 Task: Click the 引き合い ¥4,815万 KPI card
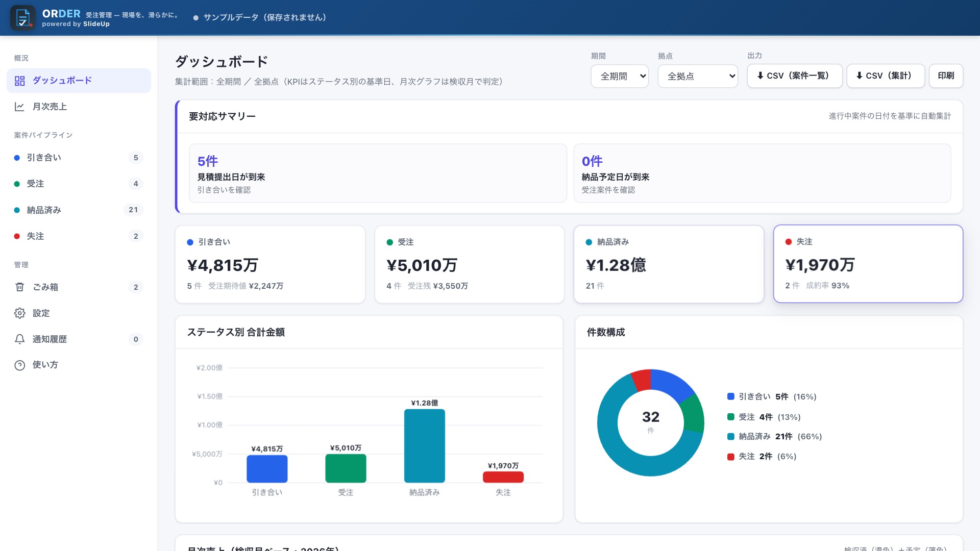pos(270,264)
